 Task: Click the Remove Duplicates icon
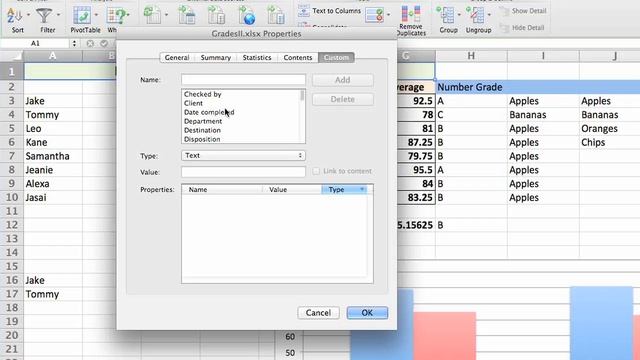click(x=411, y=14)
